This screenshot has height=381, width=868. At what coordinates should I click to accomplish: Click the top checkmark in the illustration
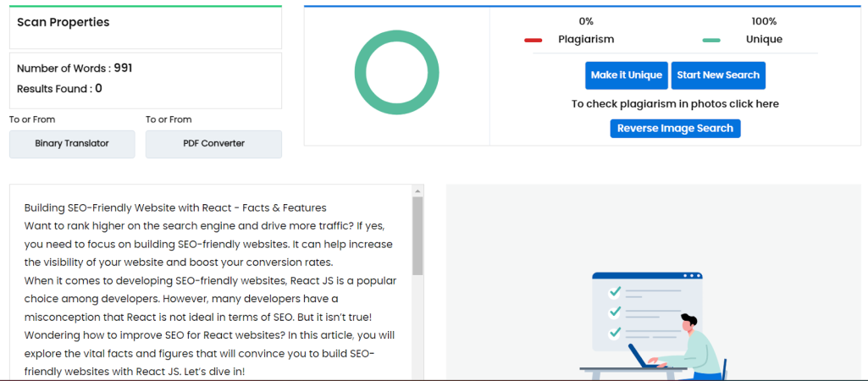pyautogui.click(x=616, y=291)
